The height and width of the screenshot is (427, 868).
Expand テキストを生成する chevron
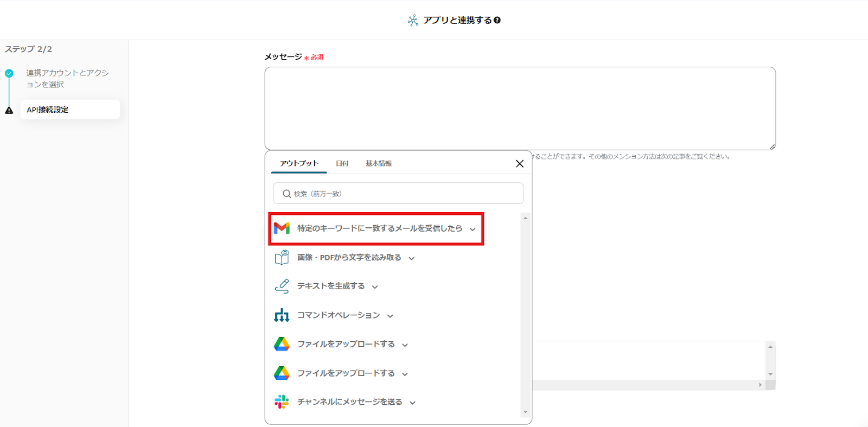[x=375, y=287]
